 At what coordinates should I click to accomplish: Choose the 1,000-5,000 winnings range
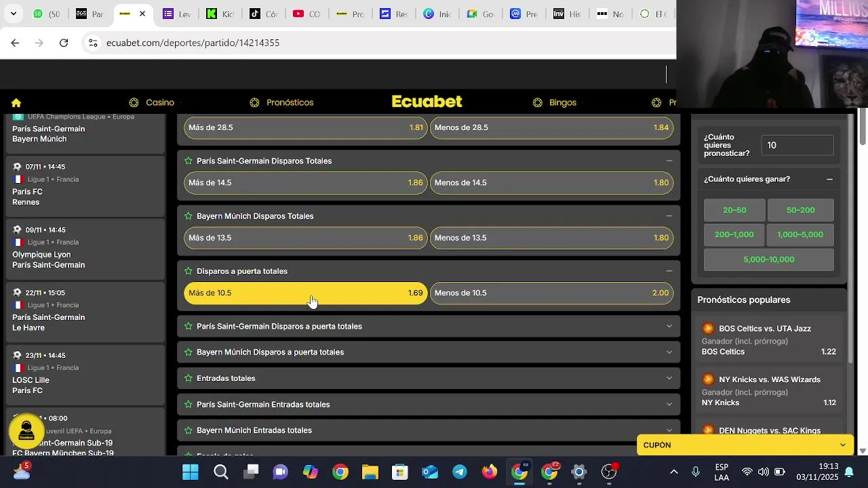(800, 235)
